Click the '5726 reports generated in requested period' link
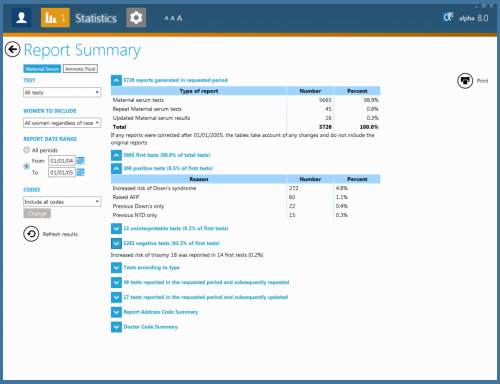Viewport: 500px width, 384px height. pyautogui.click(x=176, y=80)
